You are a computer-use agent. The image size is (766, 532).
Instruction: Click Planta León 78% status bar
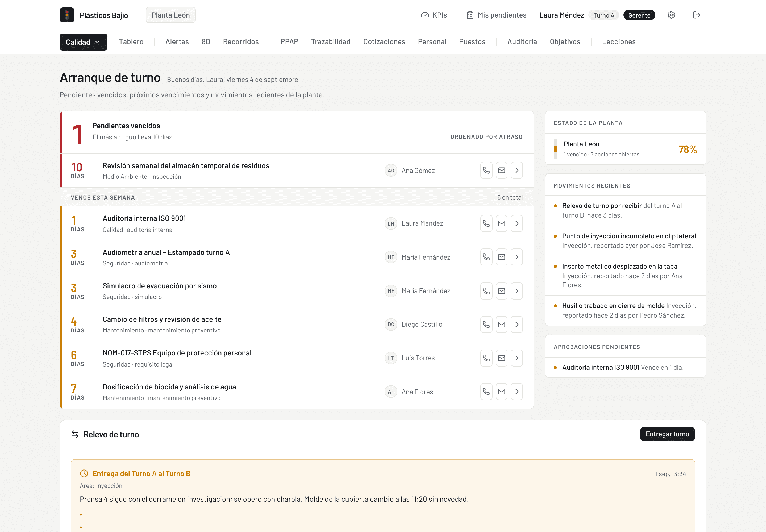625,149
